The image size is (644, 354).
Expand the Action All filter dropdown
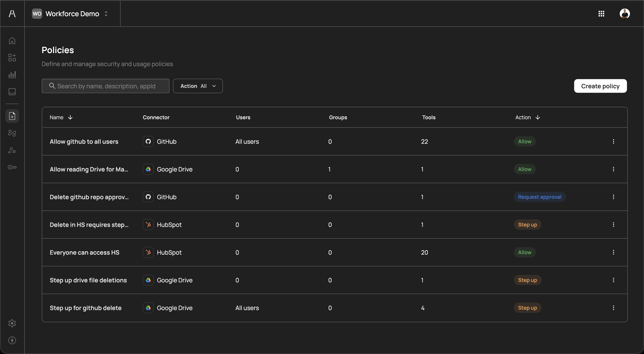[x=198, y=86]
